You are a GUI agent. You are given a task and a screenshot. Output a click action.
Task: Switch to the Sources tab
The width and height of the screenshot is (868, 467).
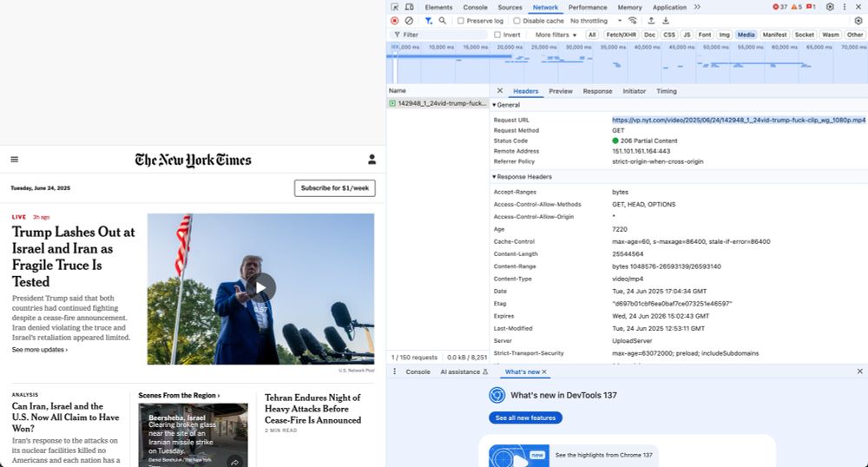point(510,7)
